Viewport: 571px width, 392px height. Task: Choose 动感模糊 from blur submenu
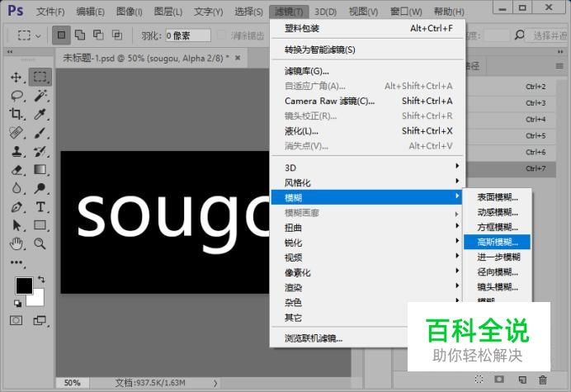pos(497,212)
